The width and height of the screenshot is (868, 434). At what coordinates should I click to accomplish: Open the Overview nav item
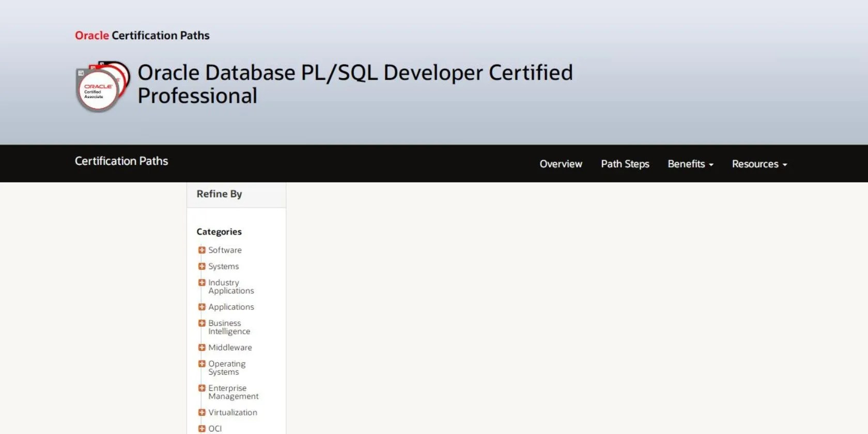click(561, 164)
